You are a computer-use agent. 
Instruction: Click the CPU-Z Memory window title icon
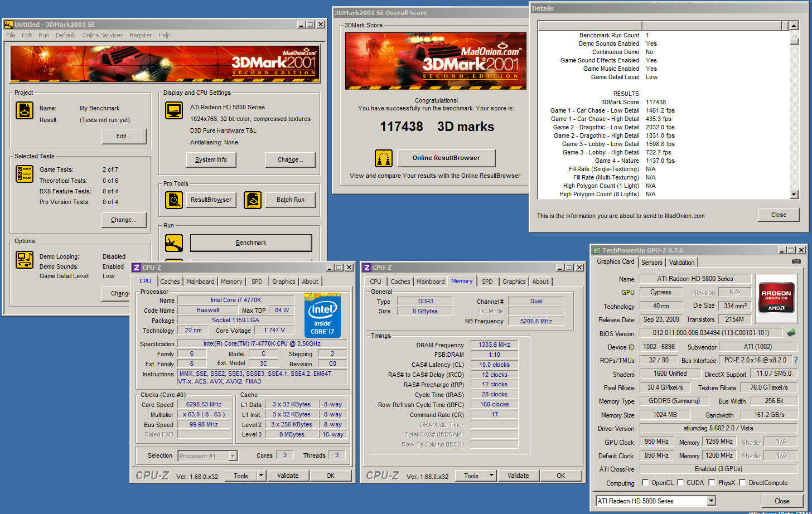pyautogui.click(x=366, y=268)
